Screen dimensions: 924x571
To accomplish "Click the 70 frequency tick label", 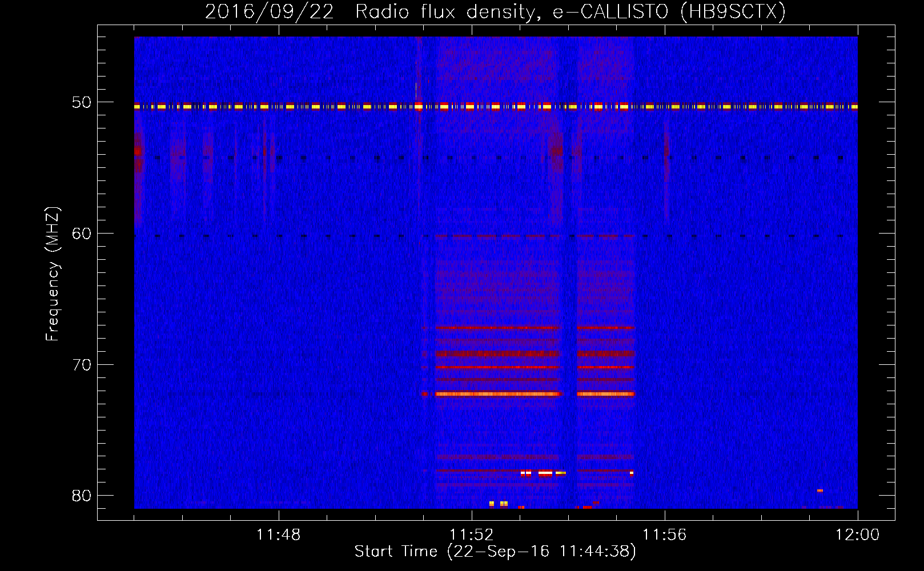I will pos(81,364).
